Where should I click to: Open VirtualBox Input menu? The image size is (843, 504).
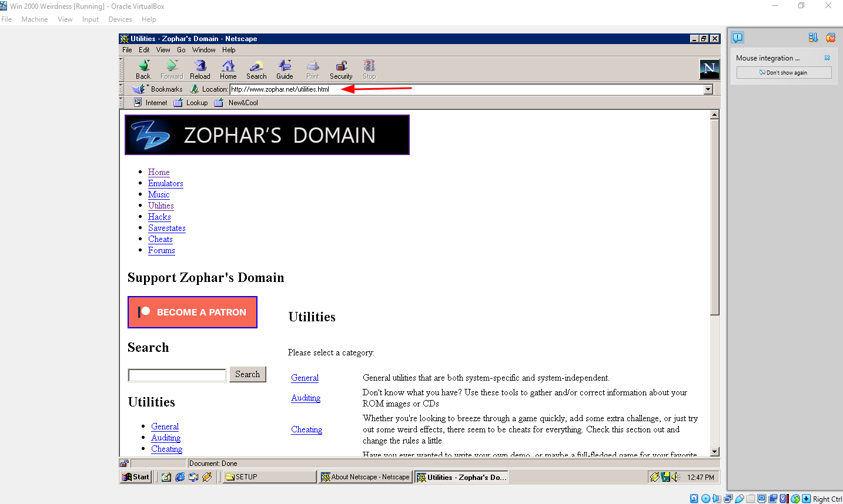click(x=91, y=19)
